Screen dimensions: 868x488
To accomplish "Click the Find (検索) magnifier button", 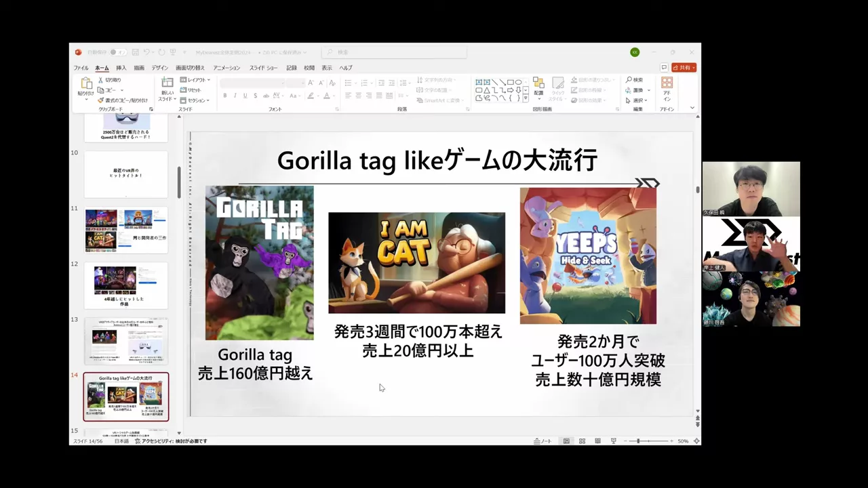I will pos(635,80).
